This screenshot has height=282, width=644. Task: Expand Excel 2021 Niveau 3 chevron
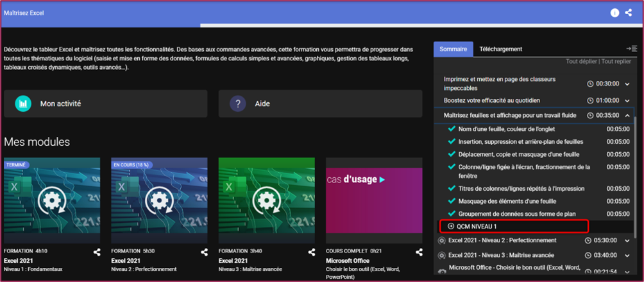coord(627,255)
